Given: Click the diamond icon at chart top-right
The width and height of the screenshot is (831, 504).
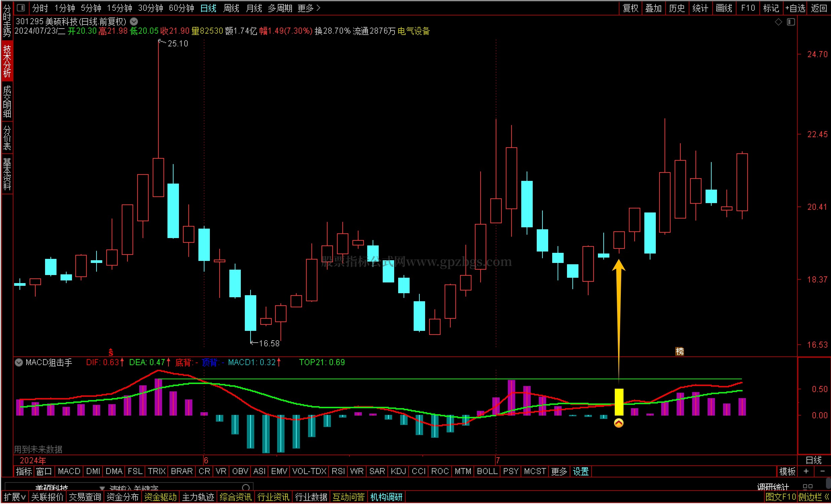Looking at the screenshot, I should [779, 22].
